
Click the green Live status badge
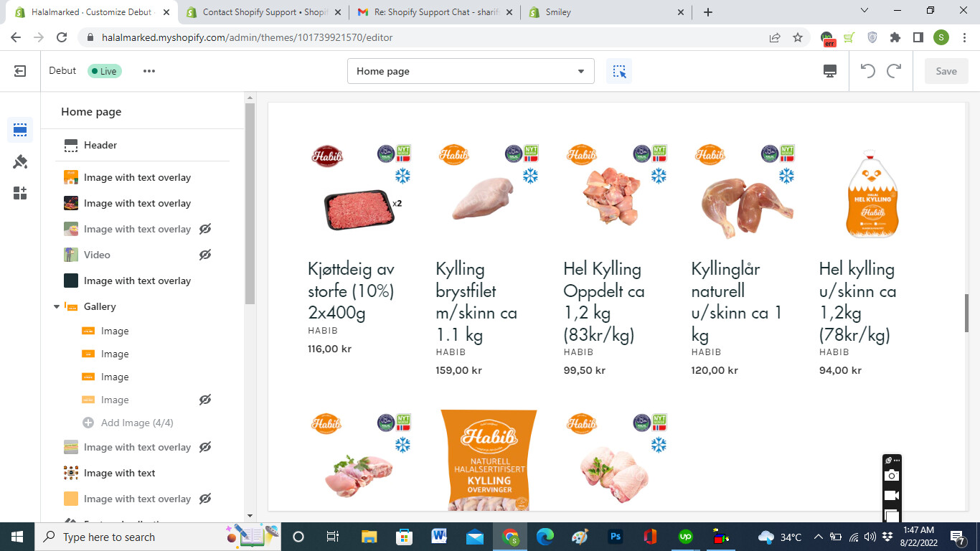tap(105, 71)
